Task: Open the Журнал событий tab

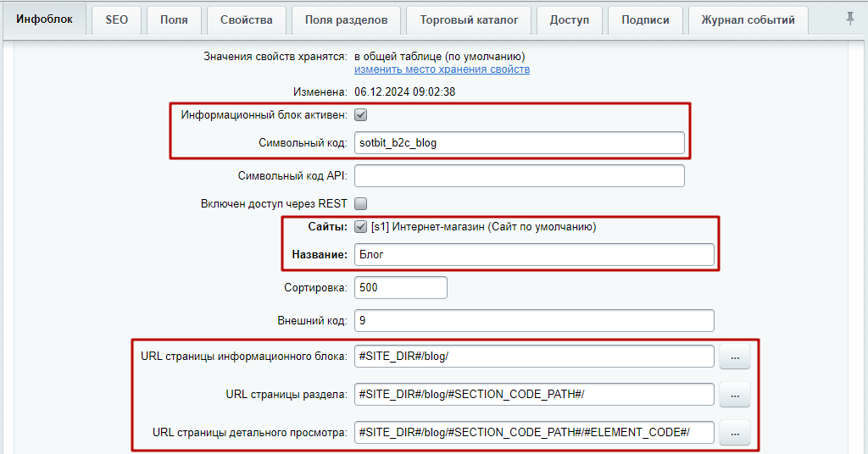Action: coord(748,20)
